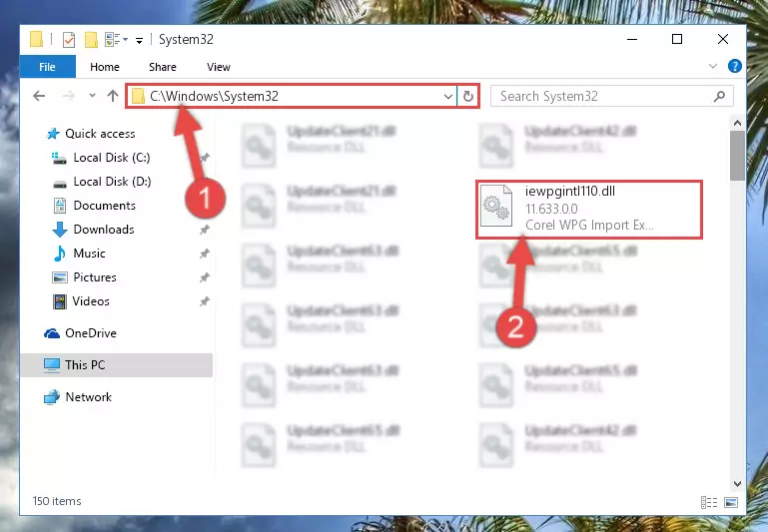Image resolution: width=768 pixels, height=532 pixels.
Task: Click the search magnifier icon
Action: click(x=719, y=97)
